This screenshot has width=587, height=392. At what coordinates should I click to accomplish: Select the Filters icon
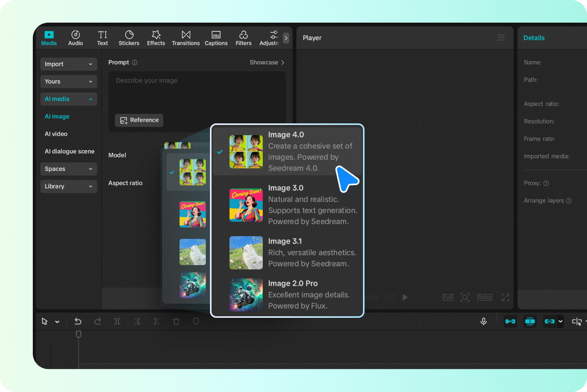tap(243, 37)
